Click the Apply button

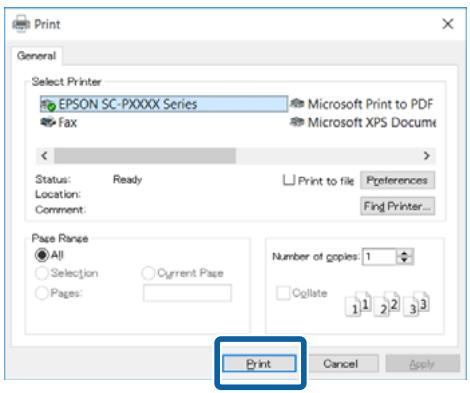pos(422,364)
